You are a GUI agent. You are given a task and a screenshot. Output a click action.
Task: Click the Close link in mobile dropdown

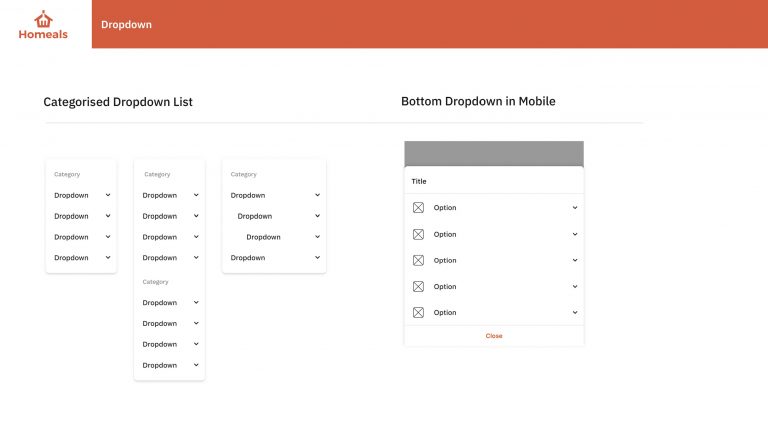[x=494, y=336]
